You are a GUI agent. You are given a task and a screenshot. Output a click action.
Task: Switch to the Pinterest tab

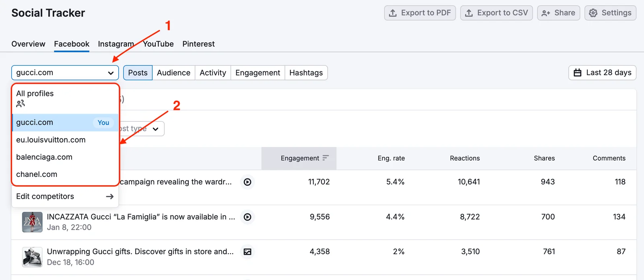tap(198, 44)
